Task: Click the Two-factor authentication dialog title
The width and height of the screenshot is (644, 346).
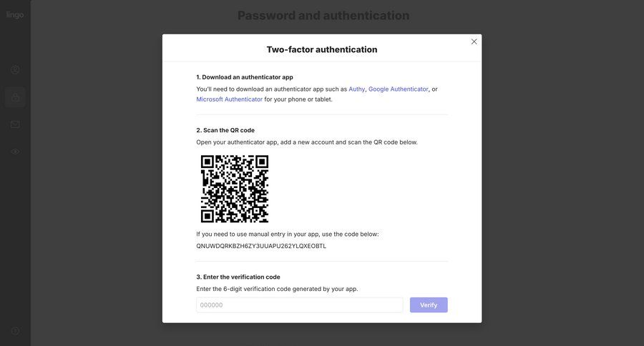Action: tap(322, 49)
